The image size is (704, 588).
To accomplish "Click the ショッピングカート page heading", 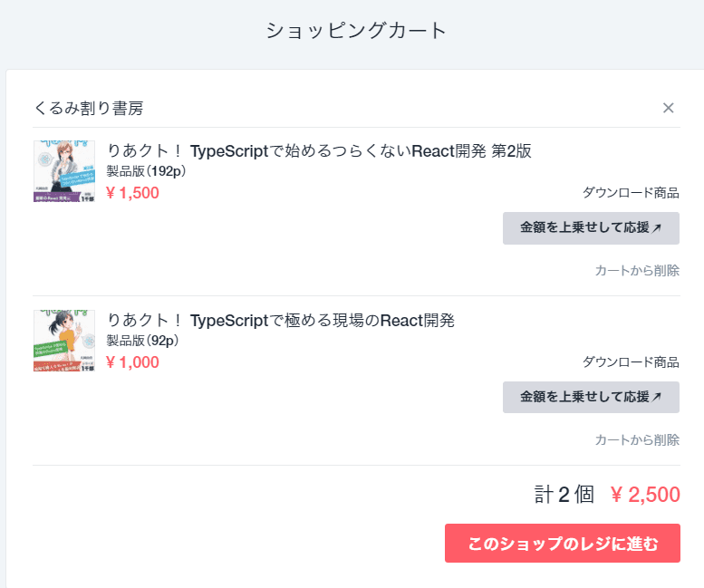I will point(356,30).
